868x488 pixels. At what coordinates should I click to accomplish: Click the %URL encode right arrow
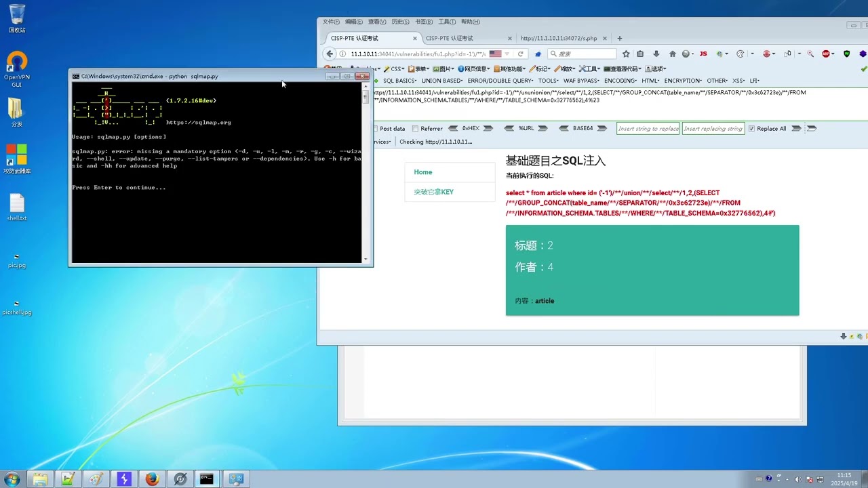tap(542, 128)
